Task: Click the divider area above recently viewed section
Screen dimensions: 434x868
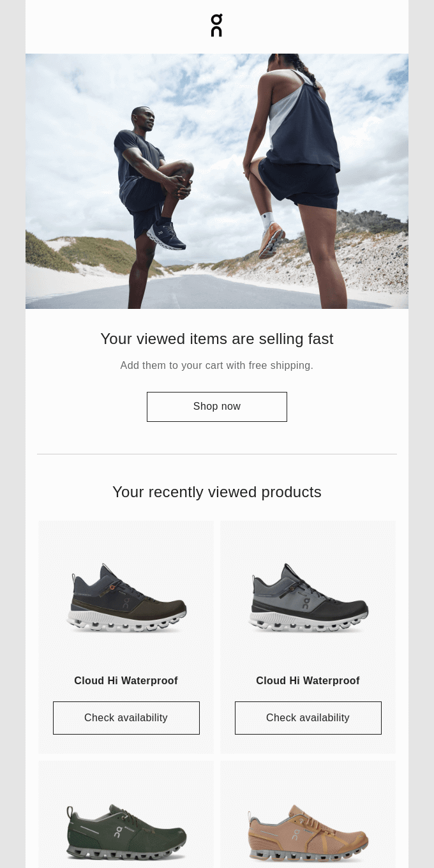Action: coord(216,453)
